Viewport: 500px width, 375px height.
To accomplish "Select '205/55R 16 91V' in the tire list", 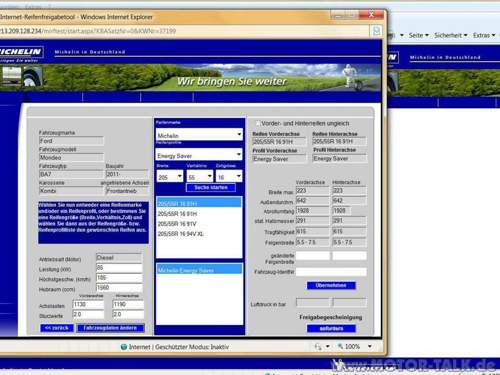I will [x=199, y=224].
